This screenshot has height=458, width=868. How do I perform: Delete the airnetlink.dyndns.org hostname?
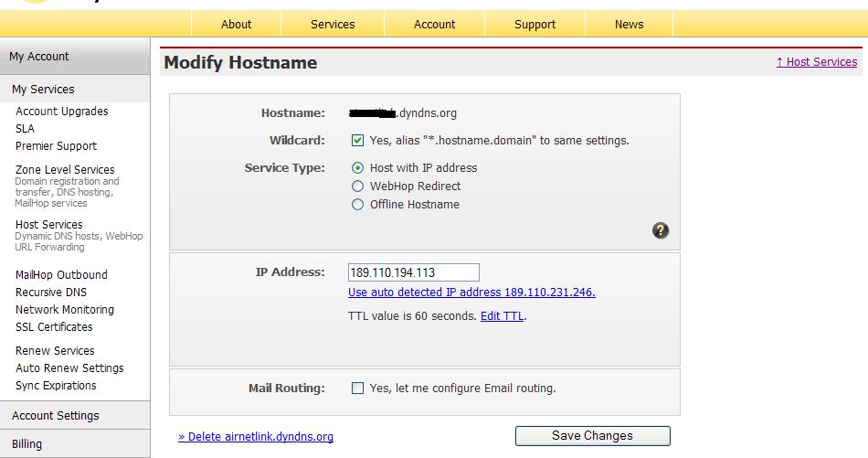(256, 437)
